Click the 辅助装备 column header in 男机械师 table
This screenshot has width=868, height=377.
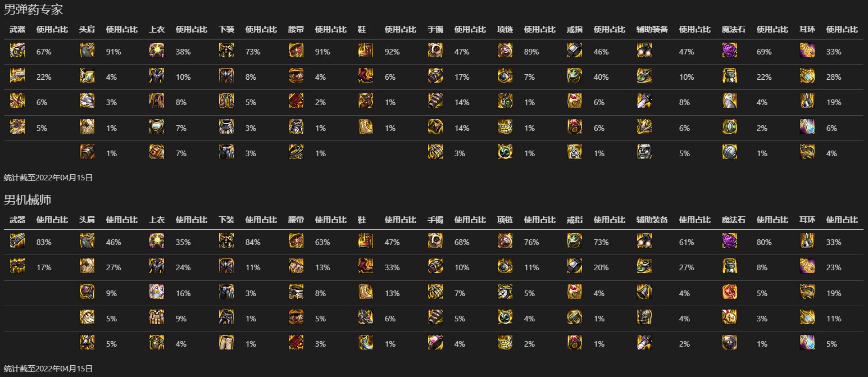pos(652,220)
